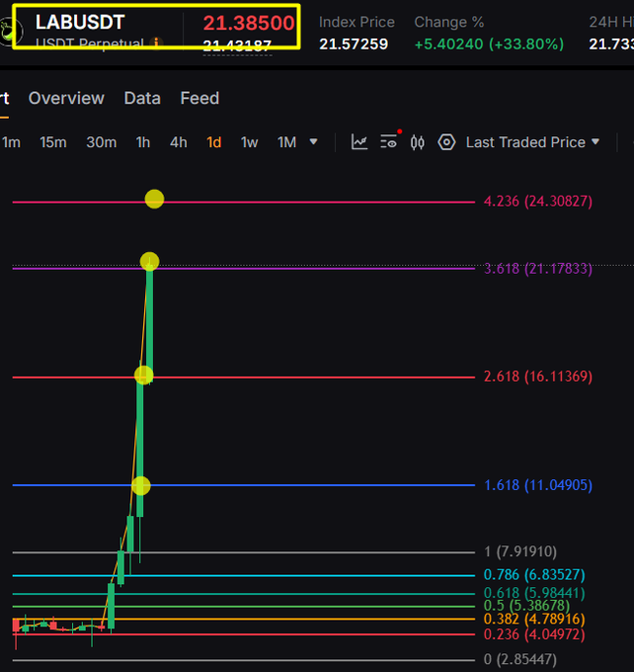The height and width of the screenshot is (672, 634).
Task: Open the chart settings hexagon icon
Action: (x=446, y=142)
